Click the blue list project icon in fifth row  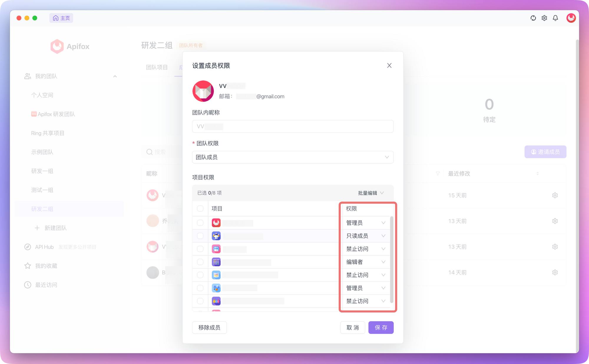tap(216, 275)
